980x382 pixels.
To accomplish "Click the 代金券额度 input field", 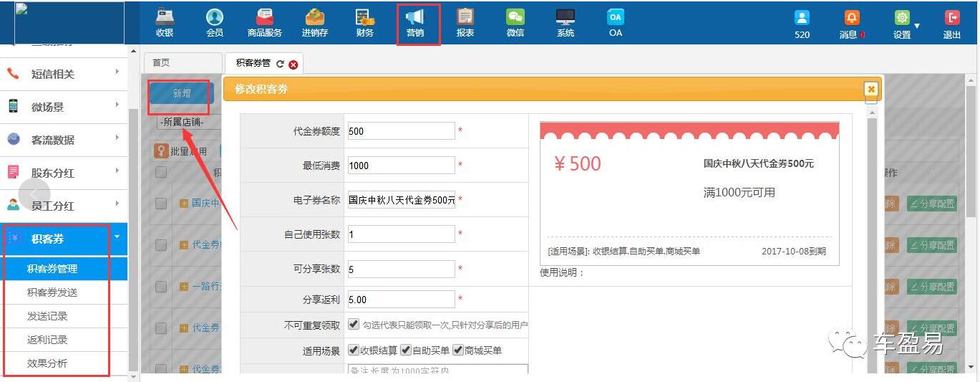I will [401, 131].
